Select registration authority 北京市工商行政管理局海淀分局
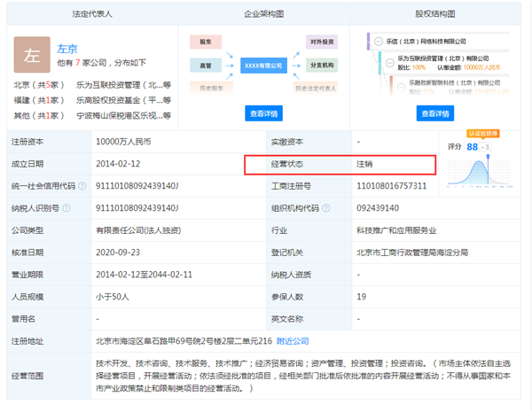The width and height of the screenshot is (532, 412). (412, 253)
